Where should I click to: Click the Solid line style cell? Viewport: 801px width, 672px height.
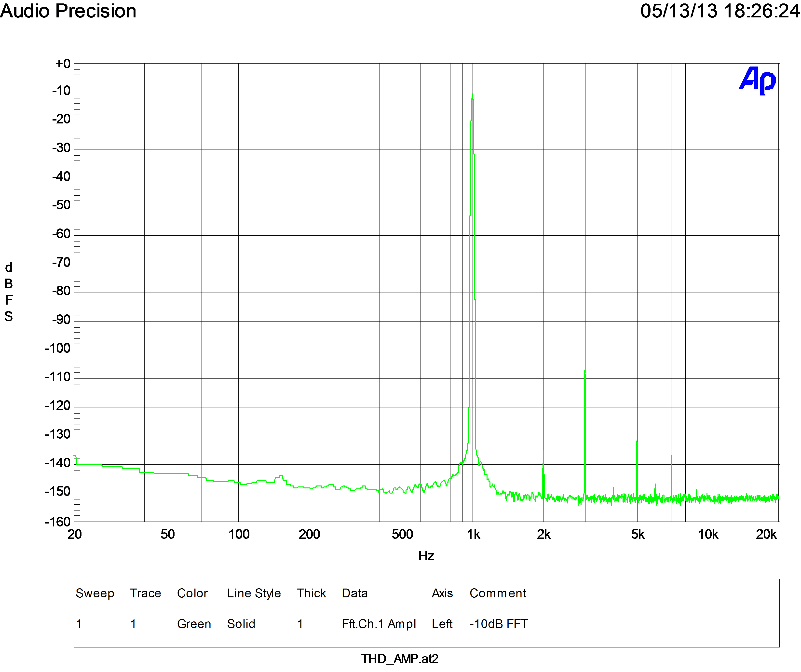(x=241, y=624)
